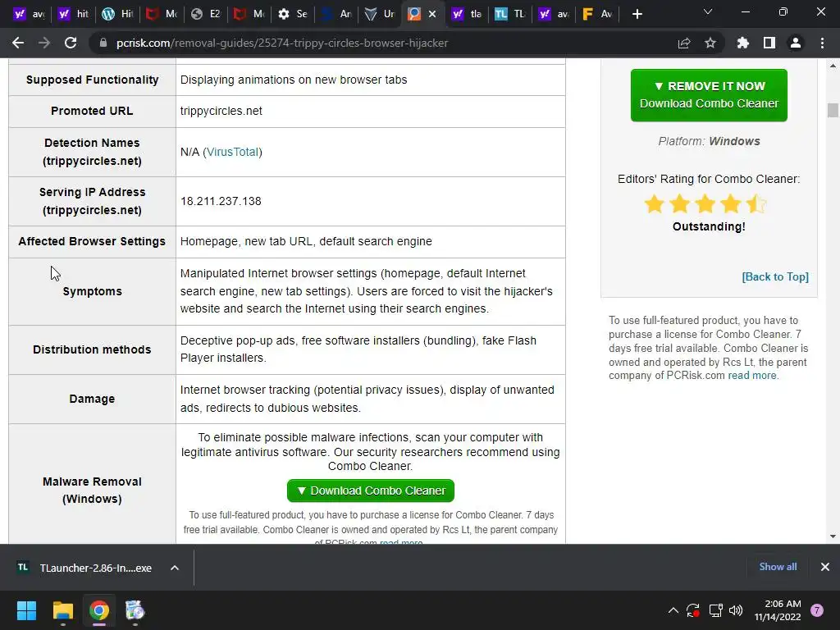Click Show all downloads
The width and height of the screenshot is (840, 630).
coord(778,567)
